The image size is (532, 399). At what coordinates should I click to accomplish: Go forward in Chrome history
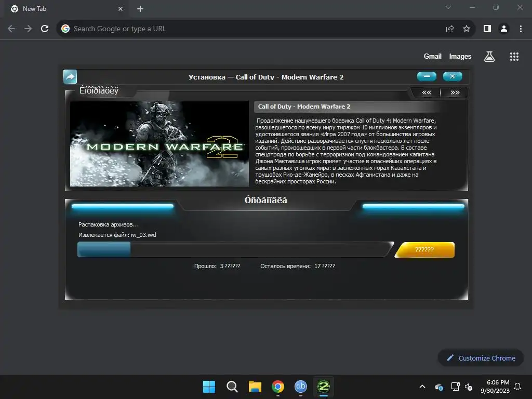coord(28,29)
